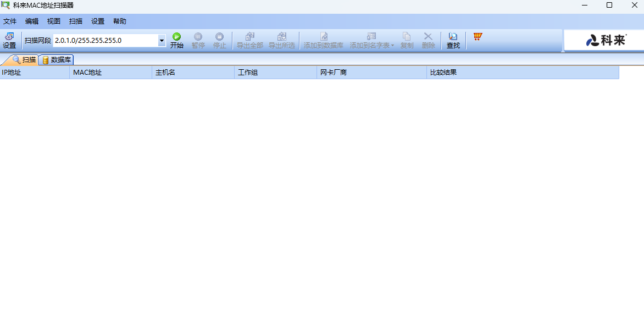Click the 添加到数据库 toolbar icon

[323, 41]
